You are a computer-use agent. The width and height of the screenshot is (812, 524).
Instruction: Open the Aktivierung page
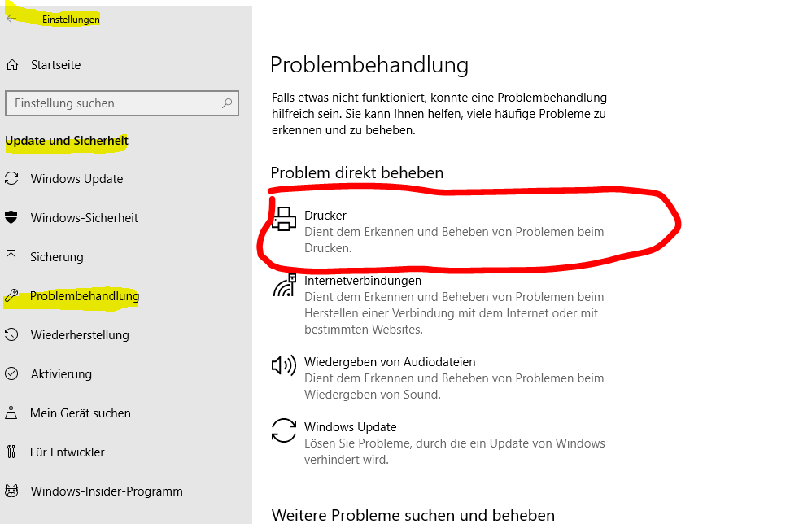tap(61, 373)
